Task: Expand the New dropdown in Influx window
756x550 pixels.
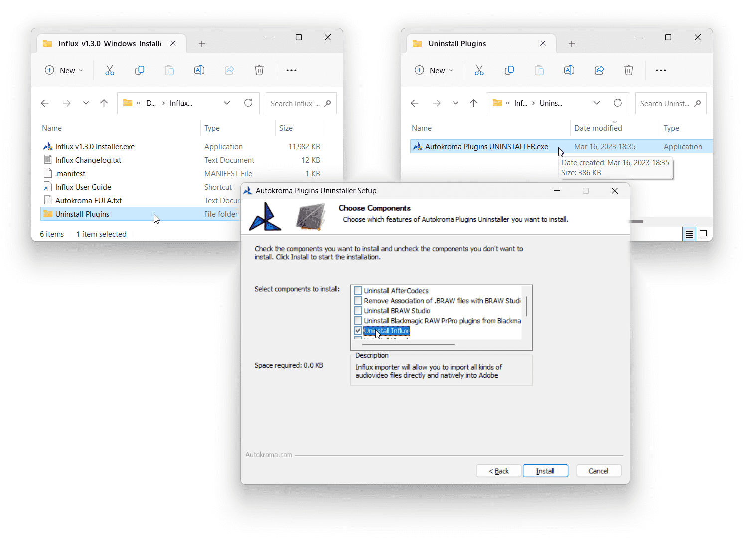Action: click(x=64, y=70)
